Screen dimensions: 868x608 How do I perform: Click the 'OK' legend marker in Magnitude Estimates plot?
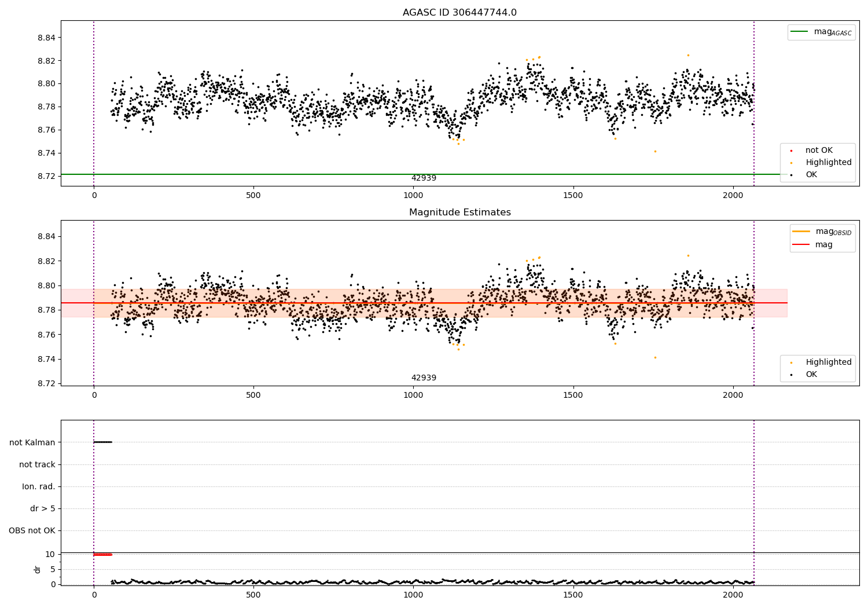[792, 375]
